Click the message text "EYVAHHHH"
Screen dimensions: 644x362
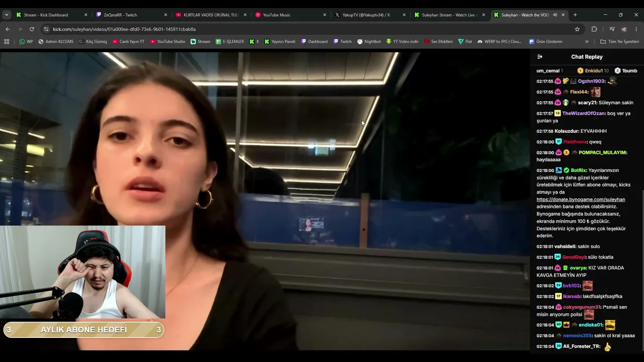pos(594,131)
